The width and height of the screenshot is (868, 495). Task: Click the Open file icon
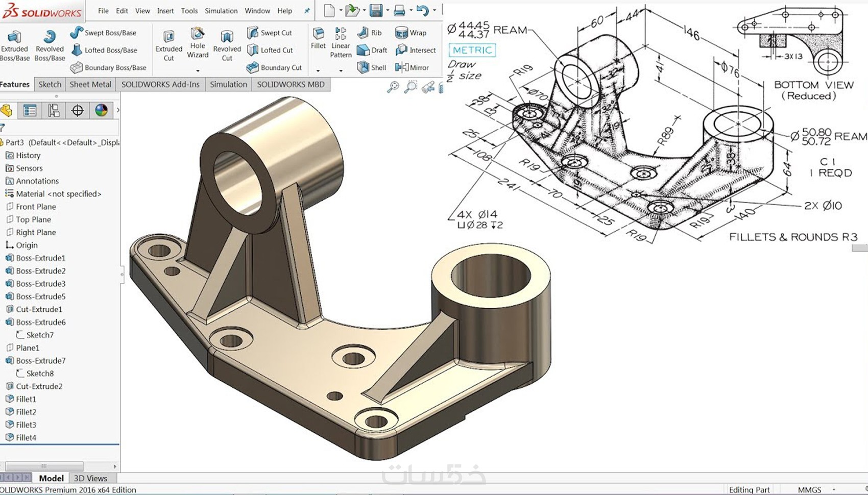click(x=351, y=10)
